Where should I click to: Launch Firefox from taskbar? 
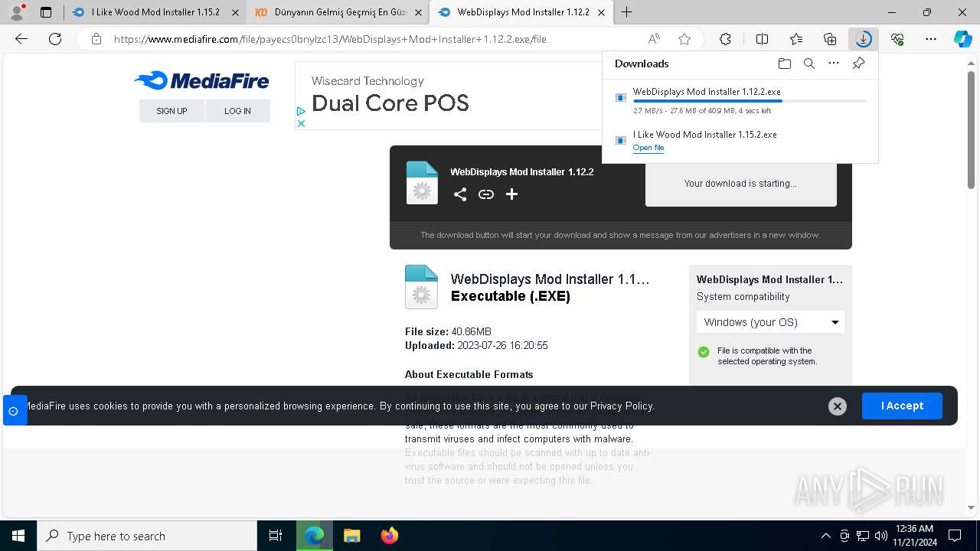click(389, 536)
